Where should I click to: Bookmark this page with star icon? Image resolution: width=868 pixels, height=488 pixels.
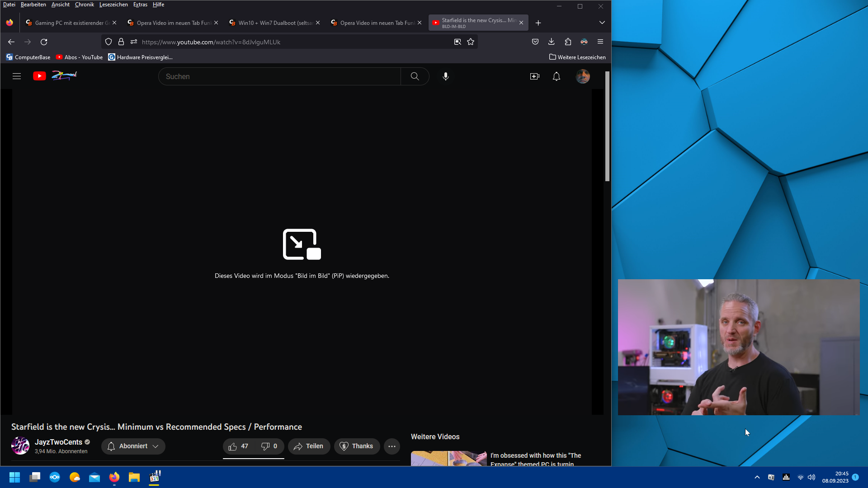[x=471, y=42]
